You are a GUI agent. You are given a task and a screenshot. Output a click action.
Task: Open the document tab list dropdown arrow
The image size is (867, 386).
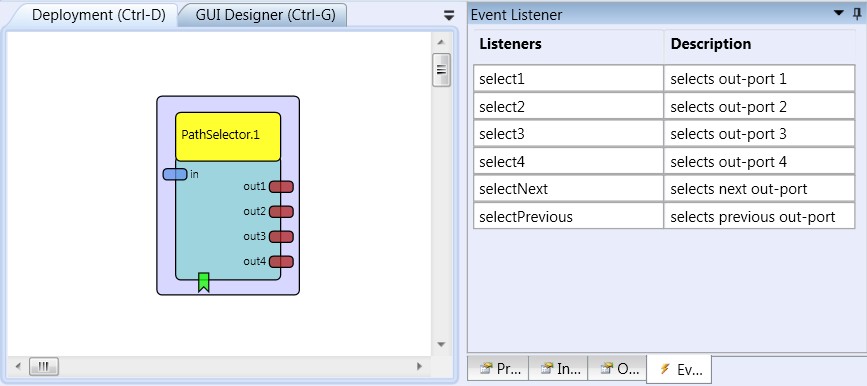click(x=449, y=15)
